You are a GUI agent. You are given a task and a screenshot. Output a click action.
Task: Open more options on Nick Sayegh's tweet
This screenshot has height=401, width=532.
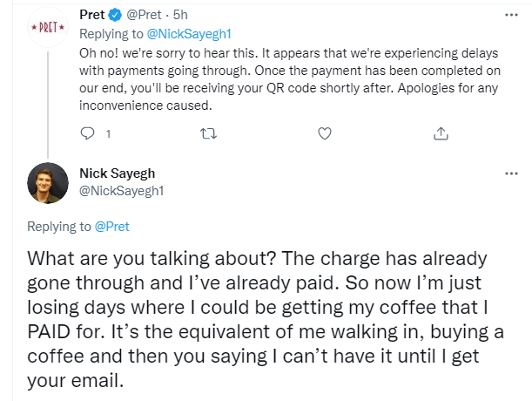pyautogui.click(x=511, y=173)
